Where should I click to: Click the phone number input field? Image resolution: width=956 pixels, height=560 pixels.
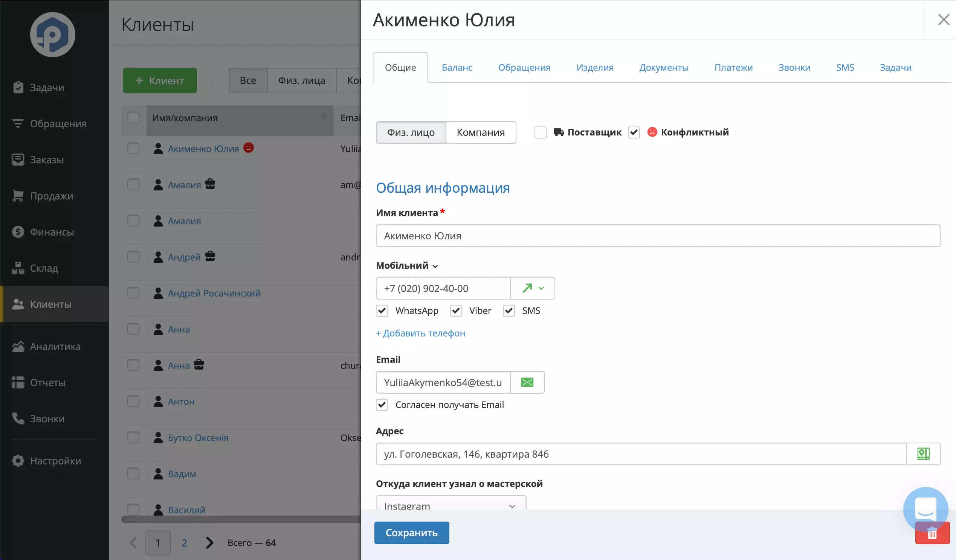tap(443, 288)
